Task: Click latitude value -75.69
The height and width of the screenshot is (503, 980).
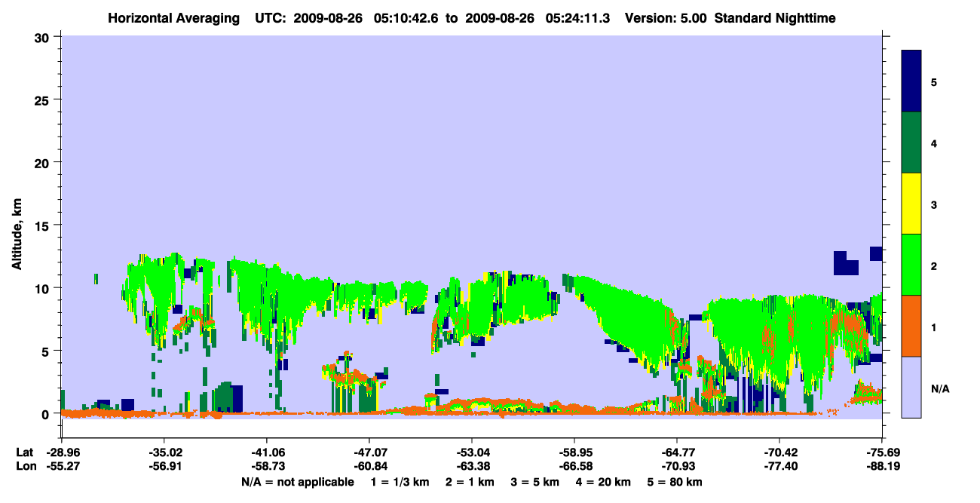Action: coord(882,452)
